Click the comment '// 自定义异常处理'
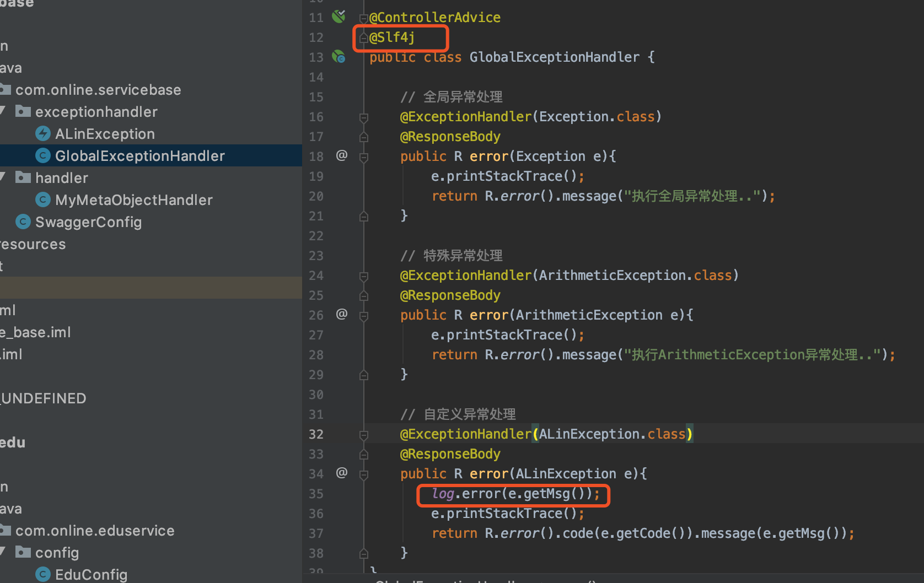The height and width of the screenshot is (583, 924). (x=458, y=414)
